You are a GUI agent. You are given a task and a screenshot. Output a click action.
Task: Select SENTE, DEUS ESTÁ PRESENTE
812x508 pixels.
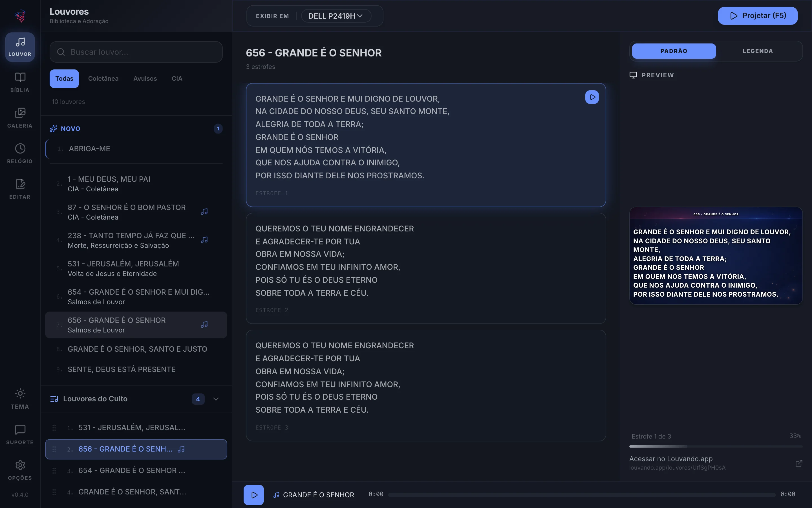(136, 370)
